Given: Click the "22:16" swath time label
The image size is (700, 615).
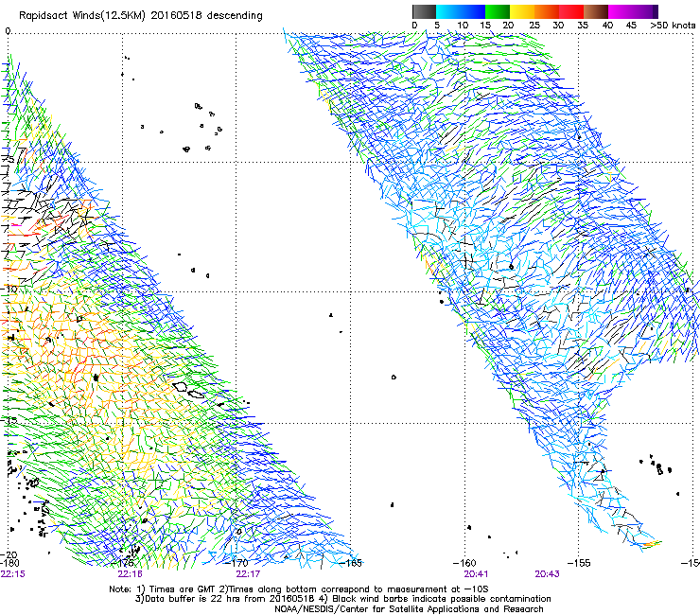Looking at the screenshot, I should pyautogui.click(x=130, y=574).
